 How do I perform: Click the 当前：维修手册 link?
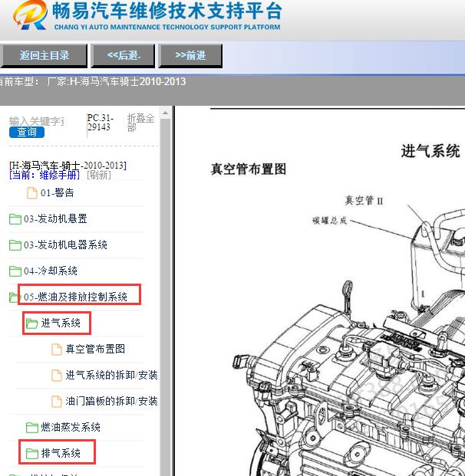click(45, 176)
